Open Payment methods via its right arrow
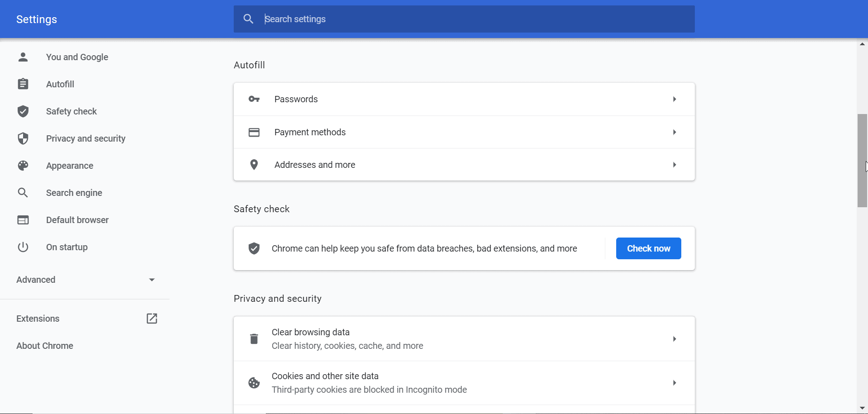This screenshot has height=414, width=868. pyautogui.click(x=675, y=132)
